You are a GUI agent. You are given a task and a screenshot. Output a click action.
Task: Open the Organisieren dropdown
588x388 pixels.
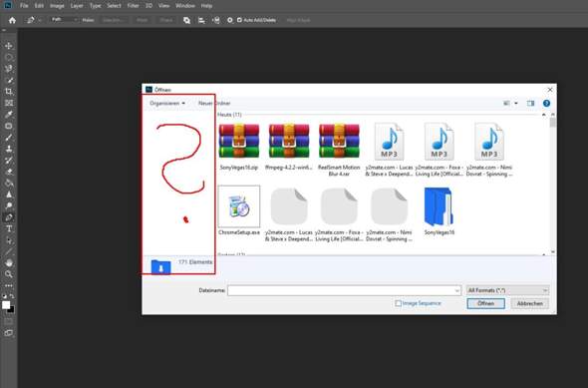click(167, 103)
